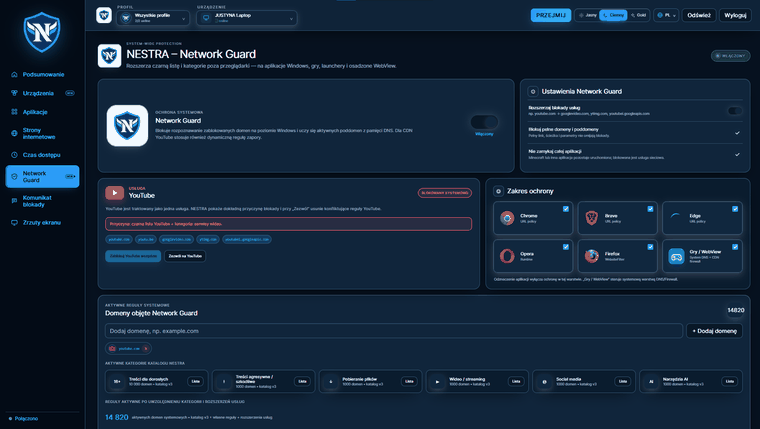Image resolution: width=760 pixels, height=429 pixels.
Task: Switch to Ciemny theme
Action: pyautogui.click(x=613, y=15)
